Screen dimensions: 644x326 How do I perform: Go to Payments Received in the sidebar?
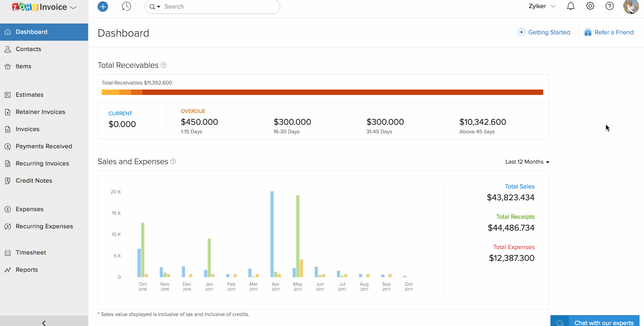point(44,146)
